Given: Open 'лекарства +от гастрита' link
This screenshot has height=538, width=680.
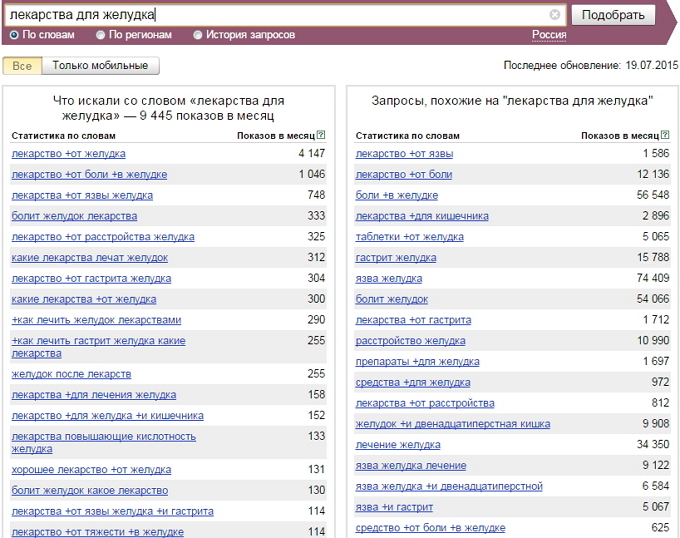Looking at the screenshot, I should 413,320.
